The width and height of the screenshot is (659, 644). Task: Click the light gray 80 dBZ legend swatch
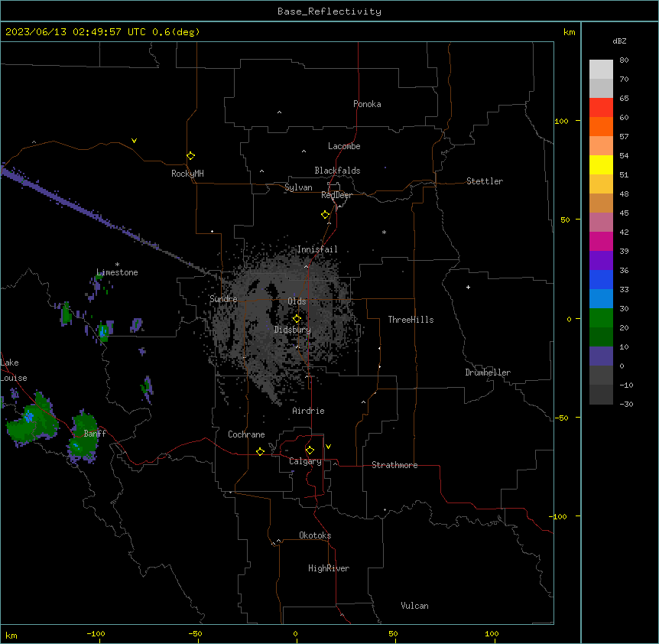[601, 70]
